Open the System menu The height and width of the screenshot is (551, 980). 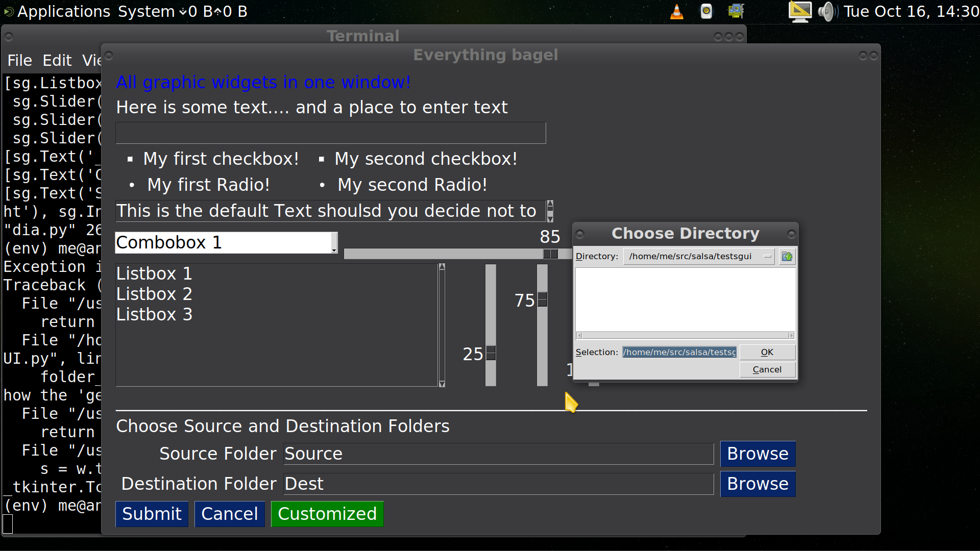coord(146,11)
